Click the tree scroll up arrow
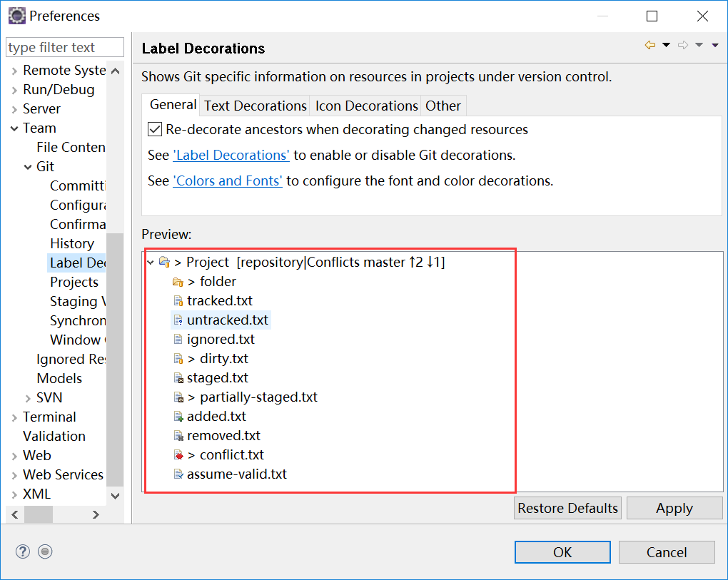 coord(115,71)
